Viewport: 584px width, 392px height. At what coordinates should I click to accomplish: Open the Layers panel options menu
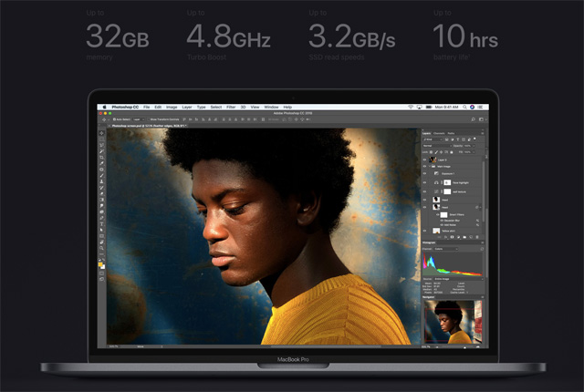(x=483, y=133)
